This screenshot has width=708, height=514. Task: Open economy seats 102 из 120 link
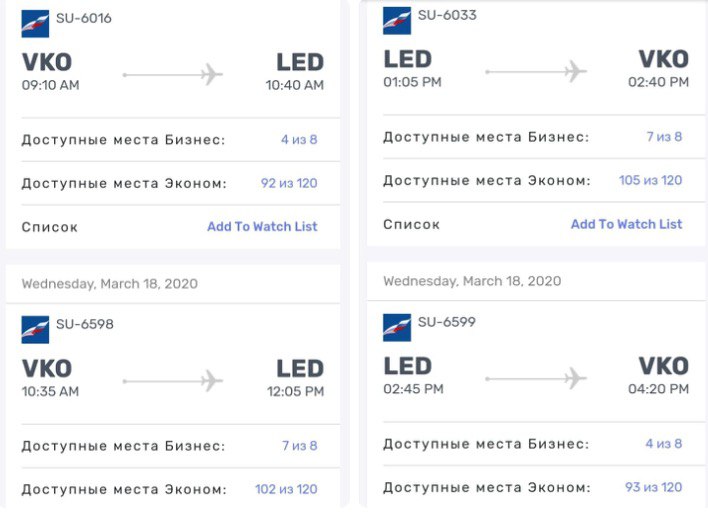[x=286, y=489]
